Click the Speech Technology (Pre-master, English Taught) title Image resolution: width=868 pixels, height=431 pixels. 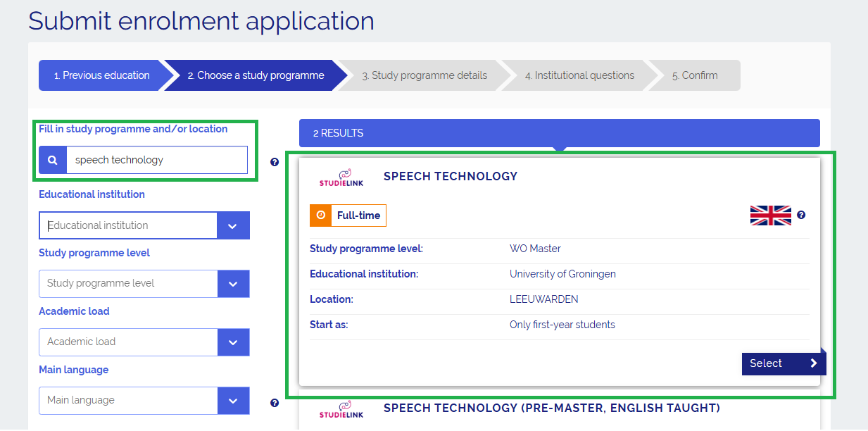tap(551, 408)
